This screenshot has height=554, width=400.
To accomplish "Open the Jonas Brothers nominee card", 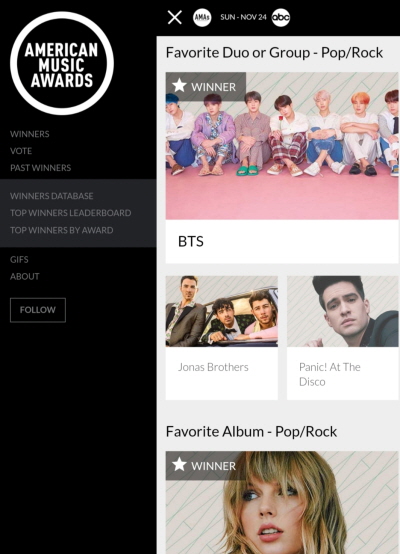I will (x=222, y=338).
